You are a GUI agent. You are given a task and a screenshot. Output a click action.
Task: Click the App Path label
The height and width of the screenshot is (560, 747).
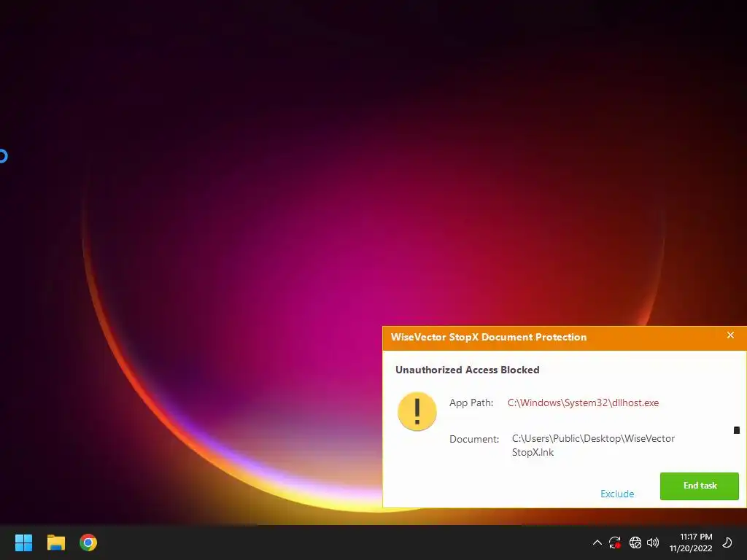[471, 402]
